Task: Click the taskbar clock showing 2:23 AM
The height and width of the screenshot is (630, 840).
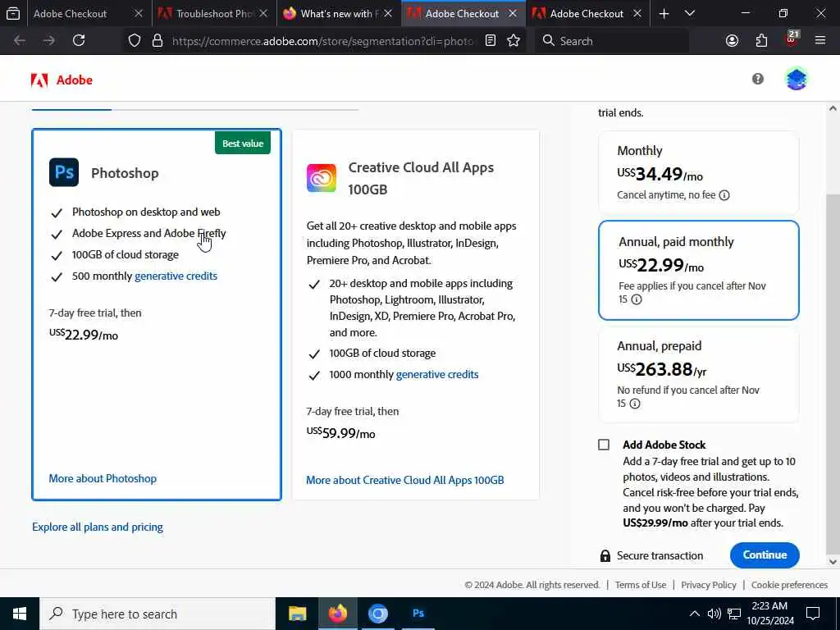Action: (769, 614)
